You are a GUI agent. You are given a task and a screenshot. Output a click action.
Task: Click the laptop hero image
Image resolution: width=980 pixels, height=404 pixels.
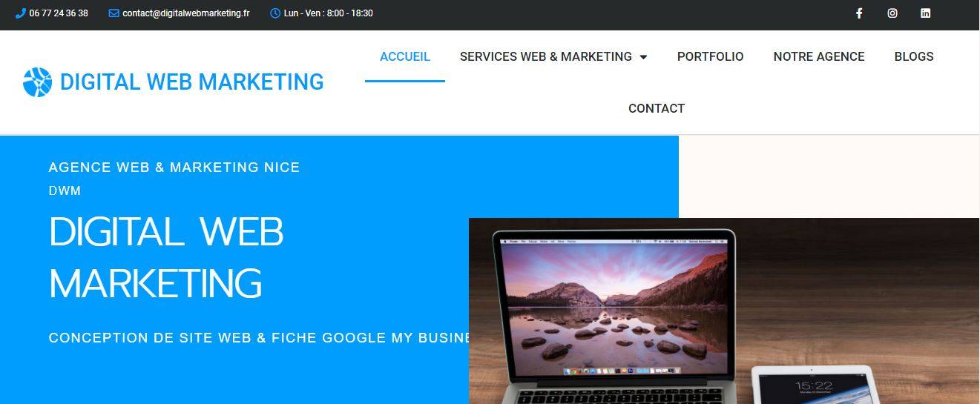(724, 311)
